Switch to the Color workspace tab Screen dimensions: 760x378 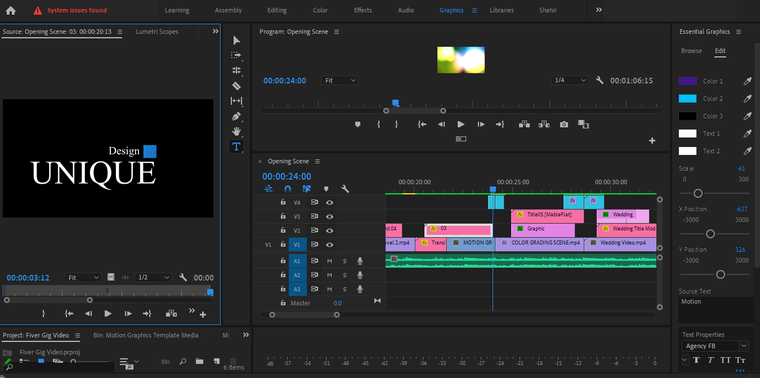[320, 10]
